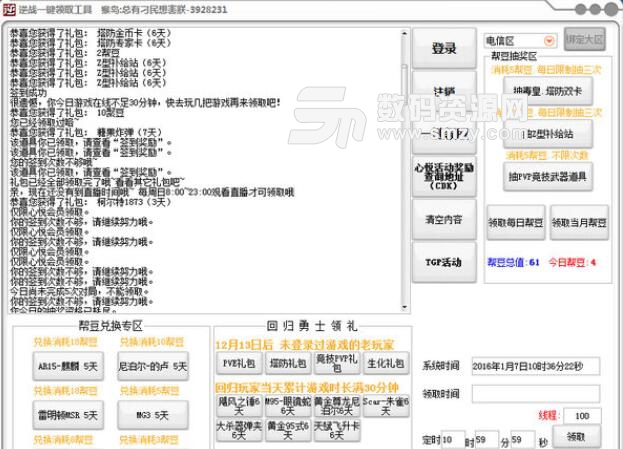Screen dimensions: 623x449
Task: Click the TGP活动 button
Action: (x=444, y=262)
